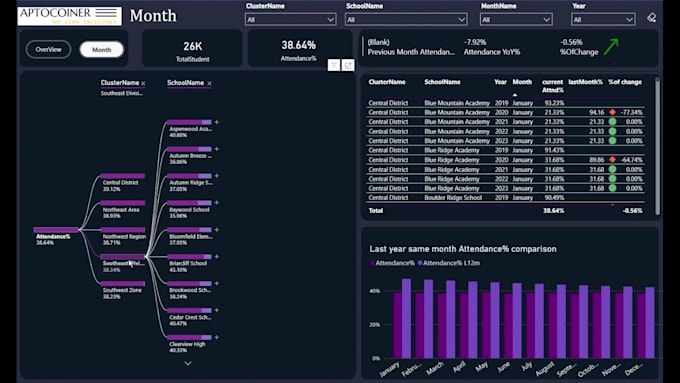Click vertical scrollbar of the attendance table

657,146
